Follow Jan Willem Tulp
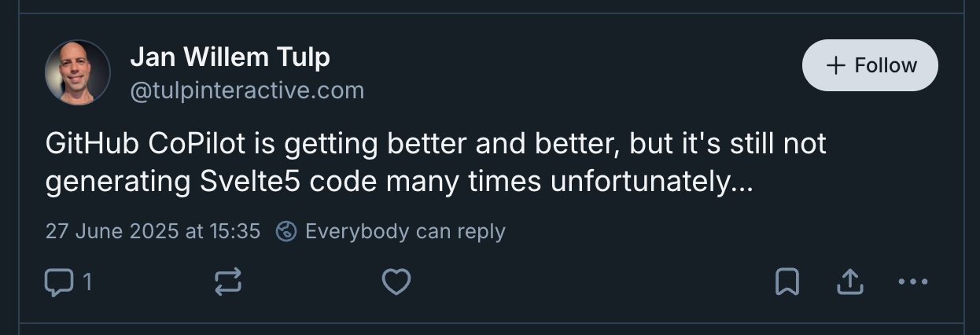The width and height of the screenshot is (980, 335). (x=870, y=65)
